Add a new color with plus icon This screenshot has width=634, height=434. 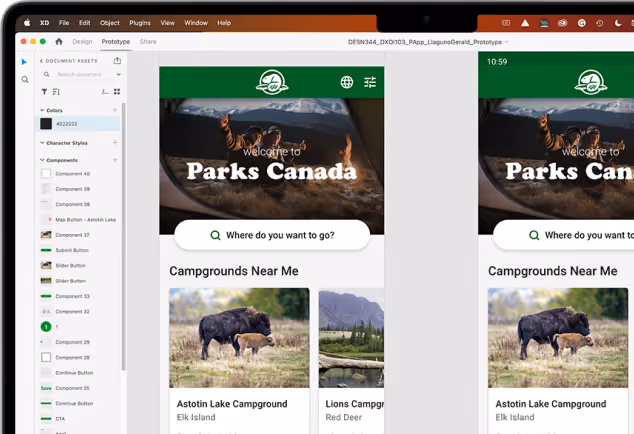[115, 110]
